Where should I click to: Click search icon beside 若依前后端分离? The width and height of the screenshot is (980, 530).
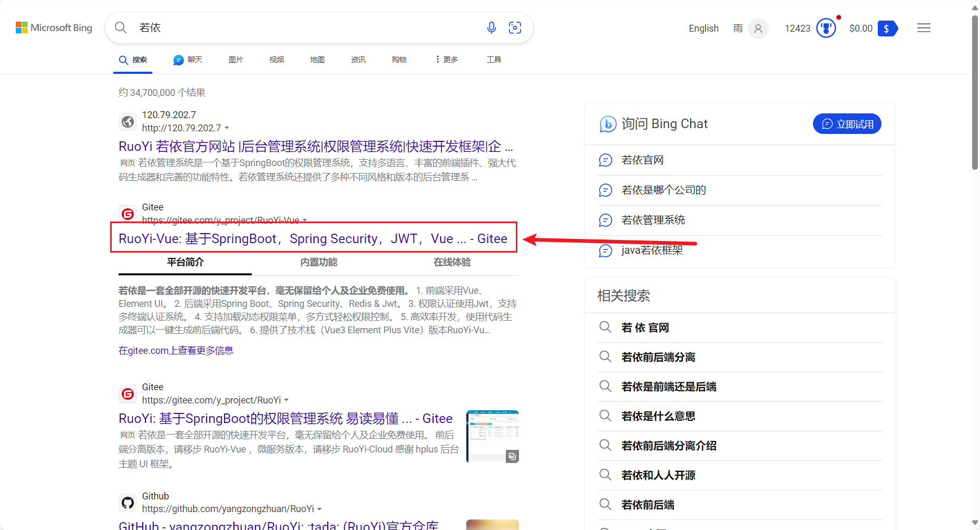(605, 356)
